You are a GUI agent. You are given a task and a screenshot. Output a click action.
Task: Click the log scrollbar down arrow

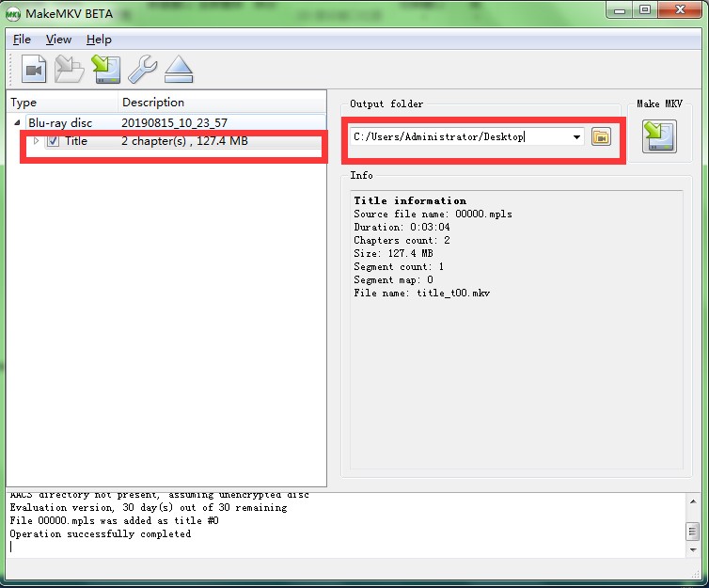click(x=693, y=550)
